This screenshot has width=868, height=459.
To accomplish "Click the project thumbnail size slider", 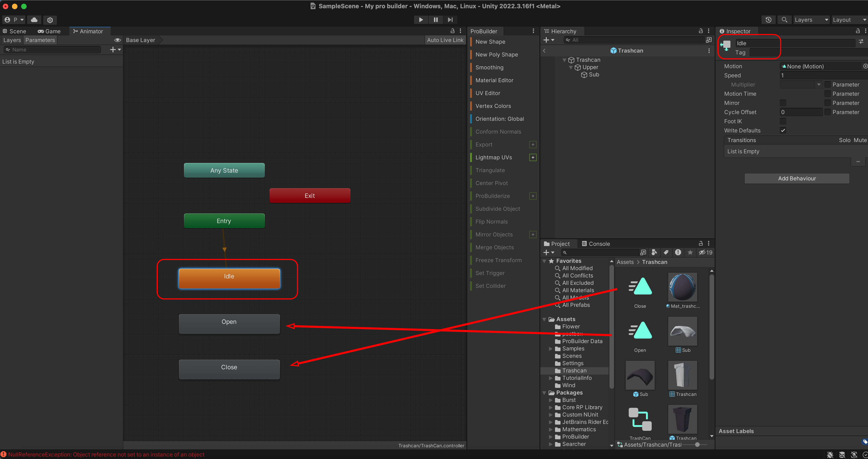I will [x=697, y=445].
